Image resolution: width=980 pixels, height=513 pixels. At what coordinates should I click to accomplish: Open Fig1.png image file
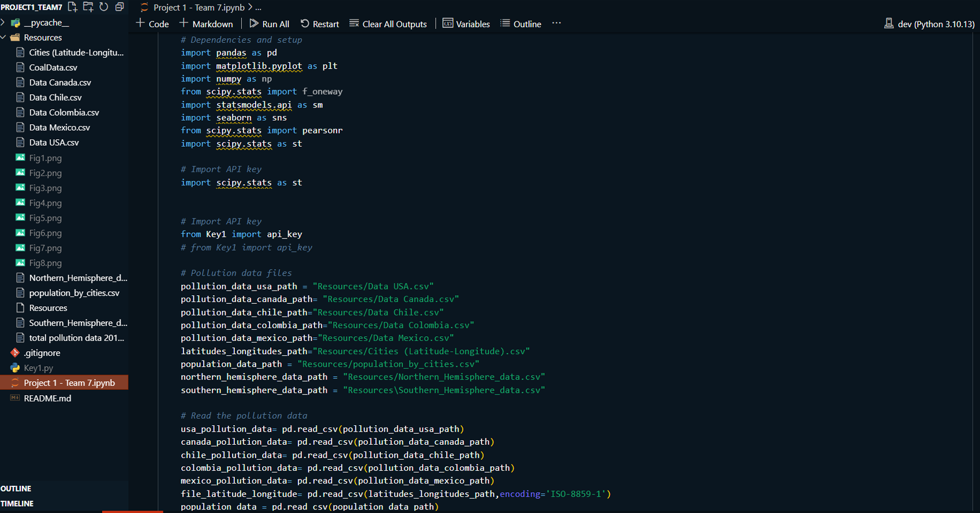click(x=45, y=158)
